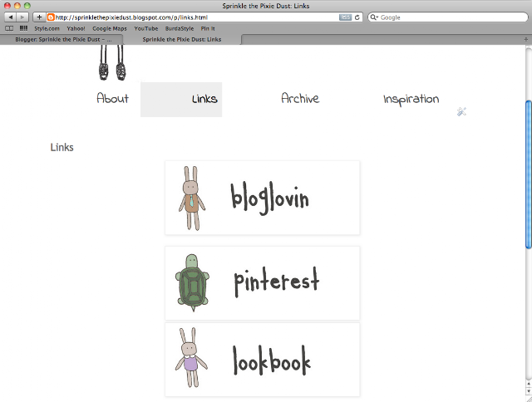
Task: Open the BurdaStyle bookmark
Action: coord(180,28)
